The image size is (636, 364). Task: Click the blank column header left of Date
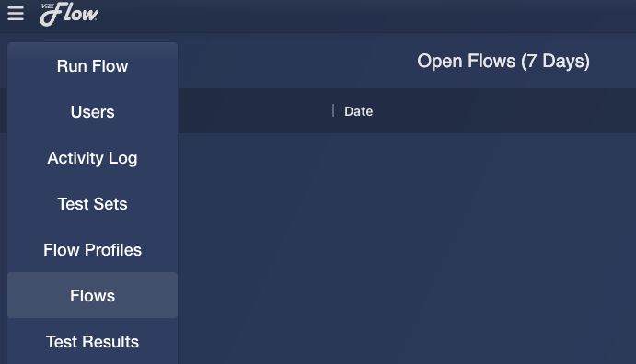(x=255, y=110)
